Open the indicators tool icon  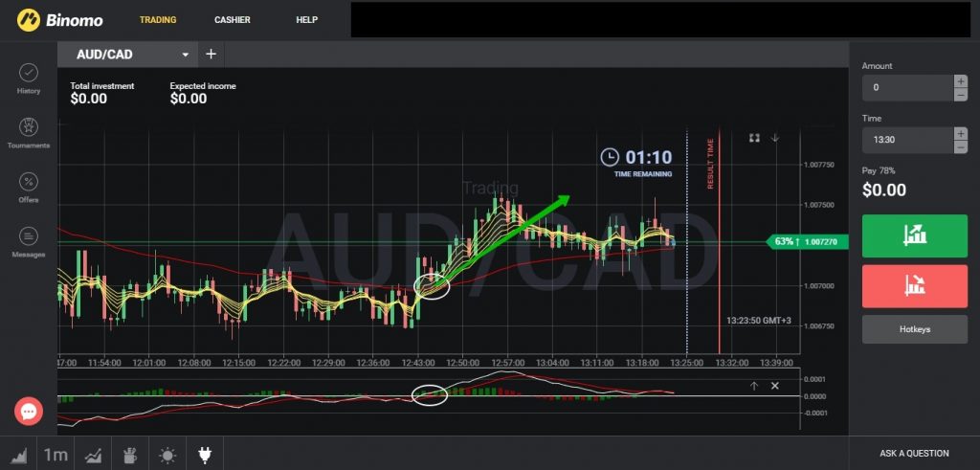tap(93, 456)
